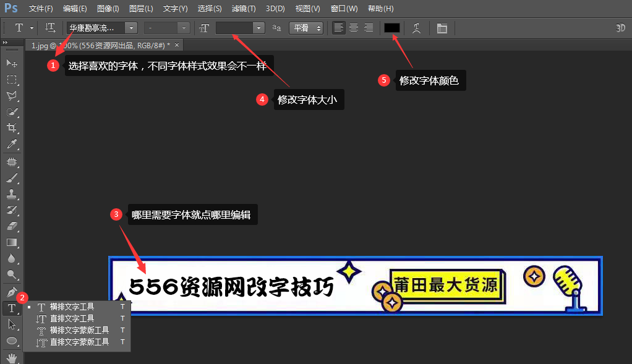Image resolution: width=632 pixels, height=364 pixels.
Task: Close the 1.jpg document tab
Action: [x=177, y=45]
